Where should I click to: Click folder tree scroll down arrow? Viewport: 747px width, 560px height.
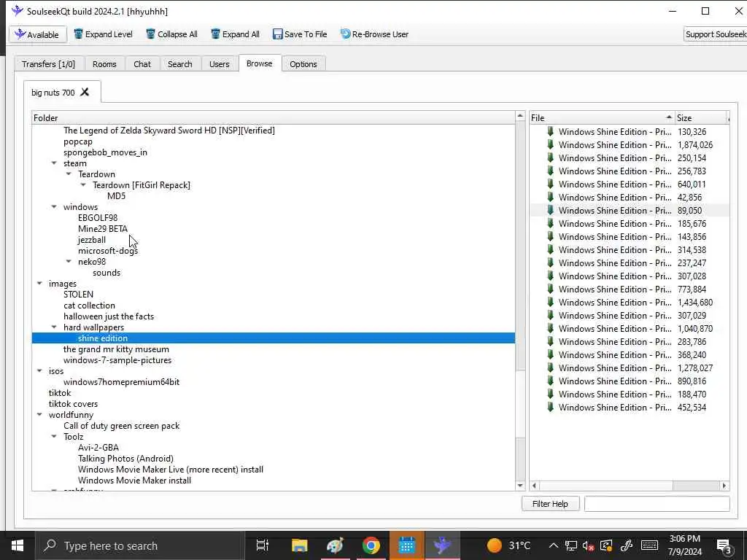520,485
